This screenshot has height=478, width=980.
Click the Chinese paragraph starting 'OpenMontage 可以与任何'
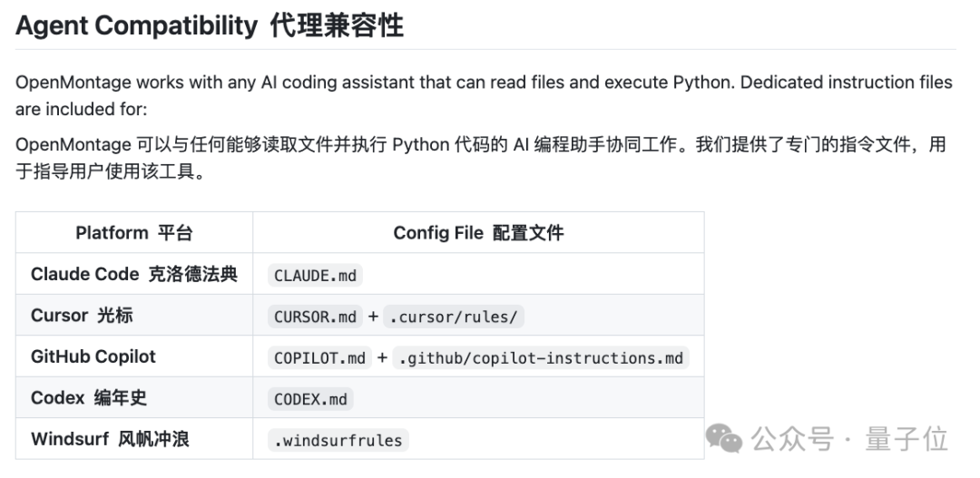click(x=481, y=158)
